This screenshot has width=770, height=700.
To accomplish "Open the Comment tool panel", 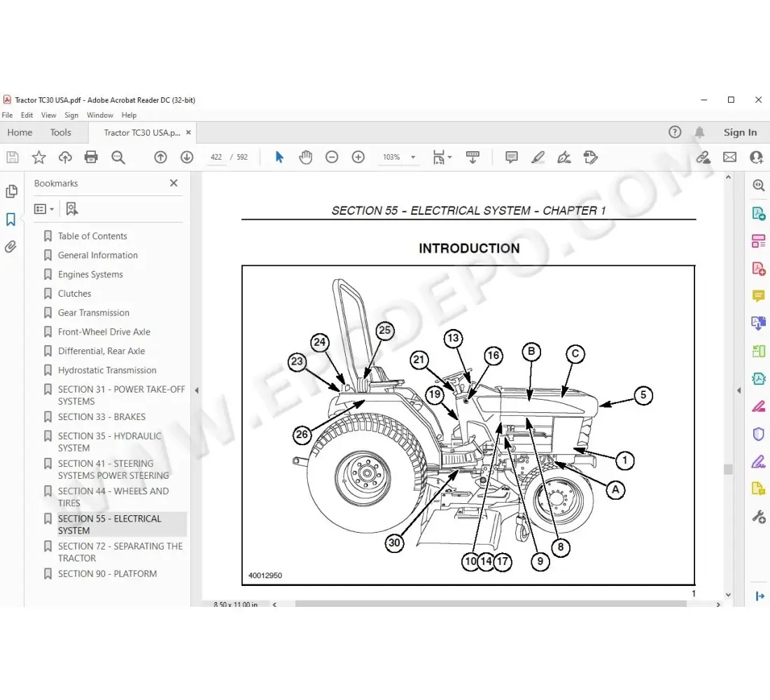I will (x=758, y=295).
